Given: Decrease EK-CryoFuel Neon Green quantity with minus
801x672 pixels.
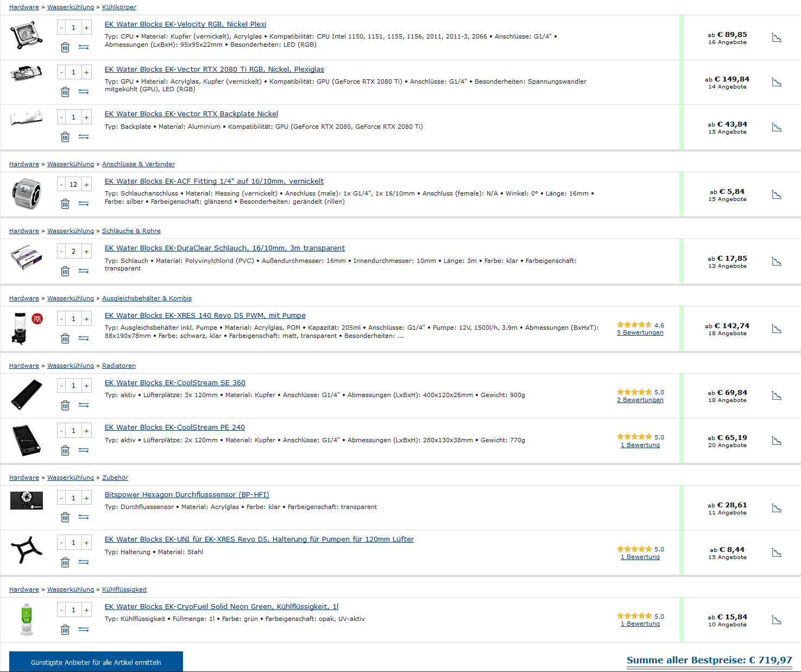Looking at the screenshot, I should click(61, 610).
